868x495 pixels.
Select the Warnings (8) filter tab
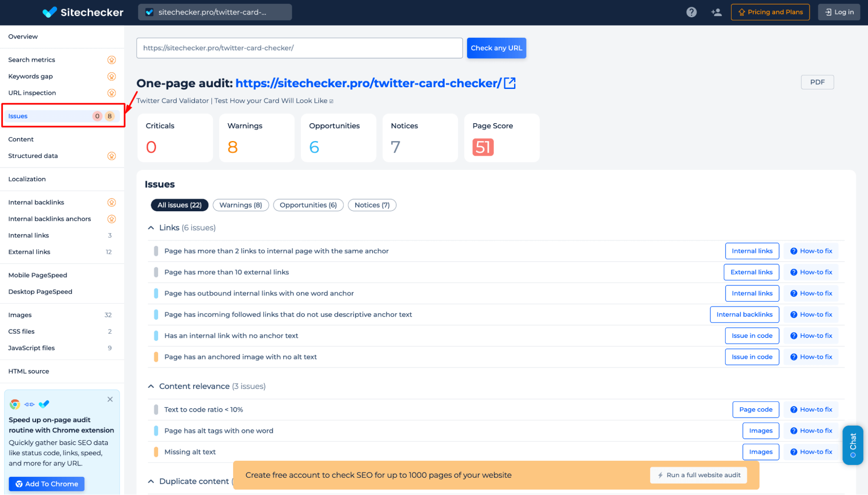tap(241, 204)
